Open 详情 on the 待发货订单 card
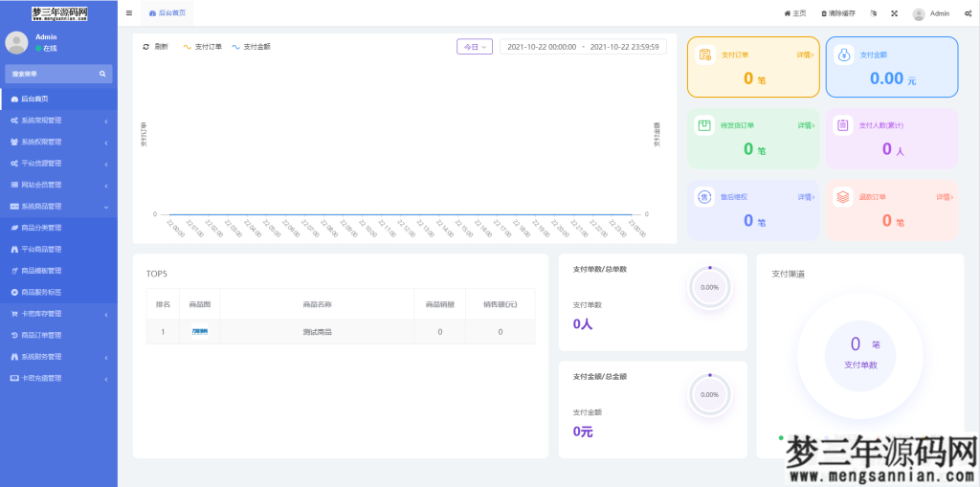Image resolution: width=980 pixels, height=487 pixels. tap(806, 125)
